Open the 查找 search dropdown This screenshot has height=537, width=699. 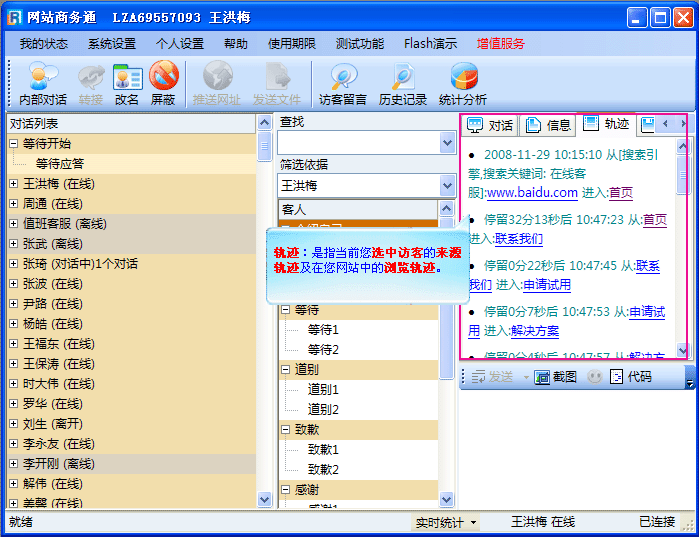[x=447, y=143]
